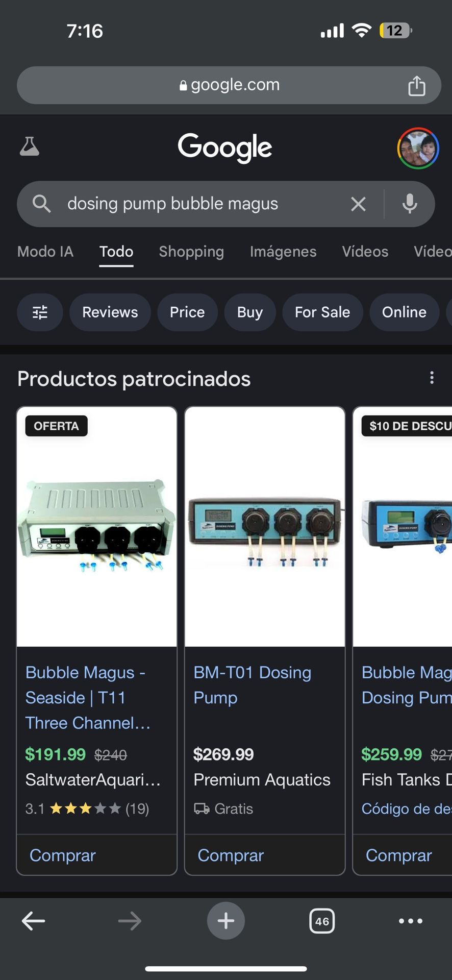Open a new tab with plus button

(x=225, y=921)
